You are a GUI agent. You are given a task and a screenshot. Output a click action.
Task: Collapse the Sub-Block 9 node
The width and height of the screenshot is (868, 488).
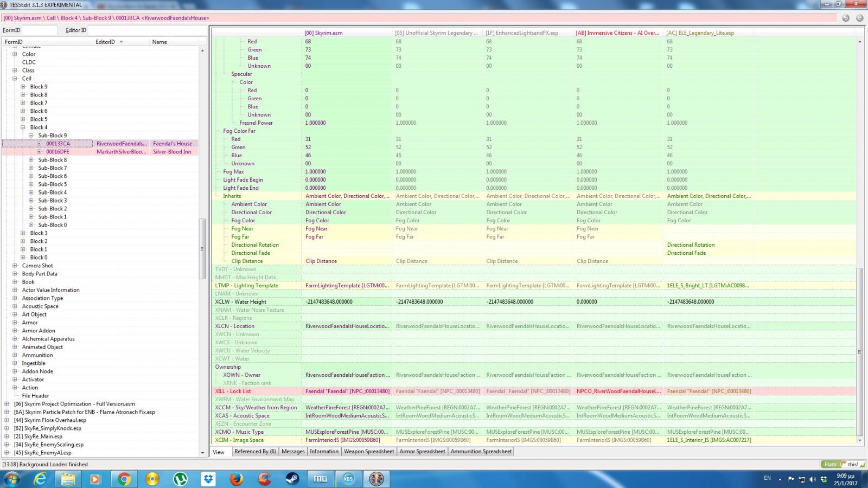(31, 136)
